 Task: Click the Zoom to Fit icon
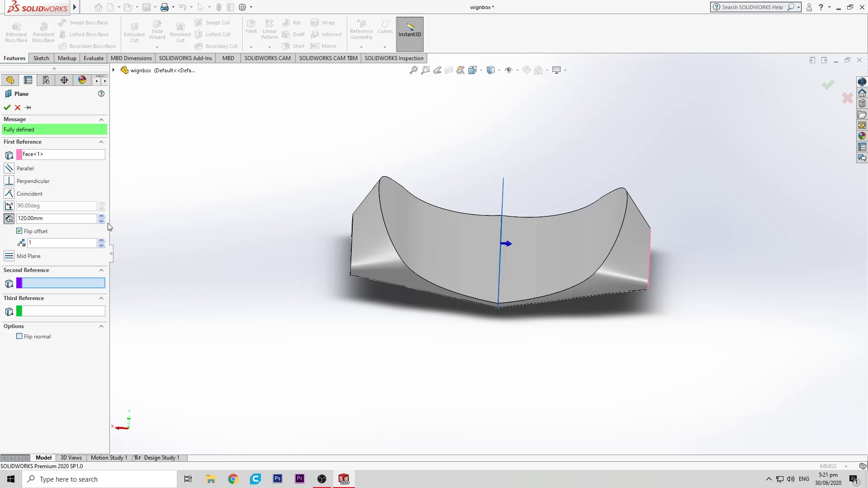click(413, 70)
